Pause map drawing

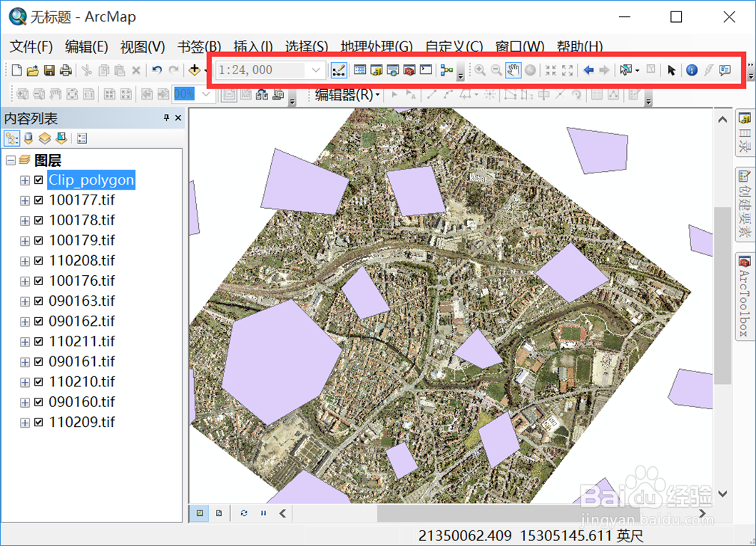click(x=263, y=513)
